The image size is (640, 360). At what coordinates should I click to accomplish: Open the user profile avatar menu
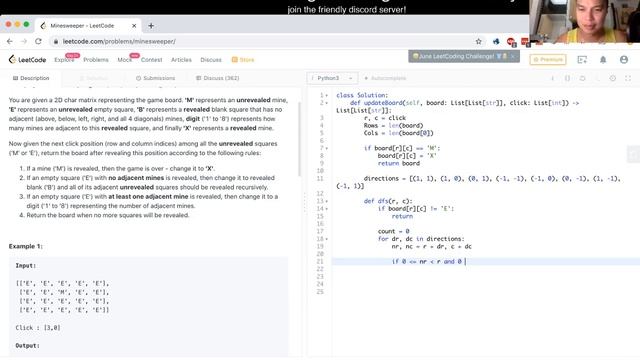[x=624, y=60]
